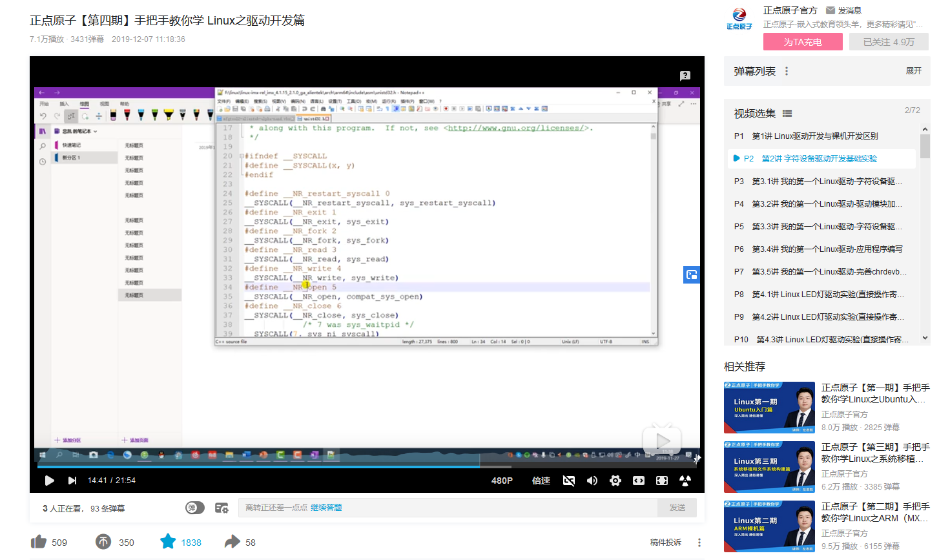The image size is (939, 560).
Task: Expand the danmaku list with 展开
Action: pyautogui.click(x=914, y=71)
